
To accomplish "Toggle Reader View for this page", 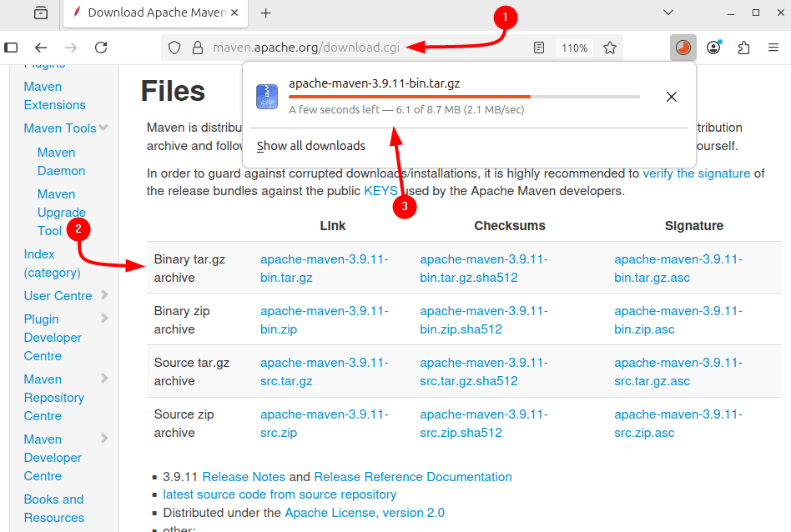I will coord(540,48).
